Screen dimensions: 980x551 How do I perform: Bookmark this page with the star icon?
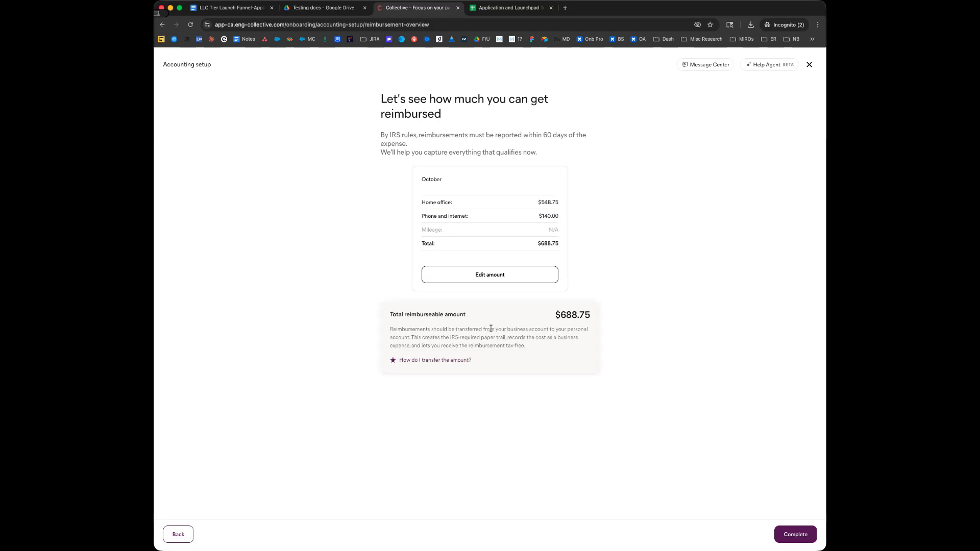point(710,24)
